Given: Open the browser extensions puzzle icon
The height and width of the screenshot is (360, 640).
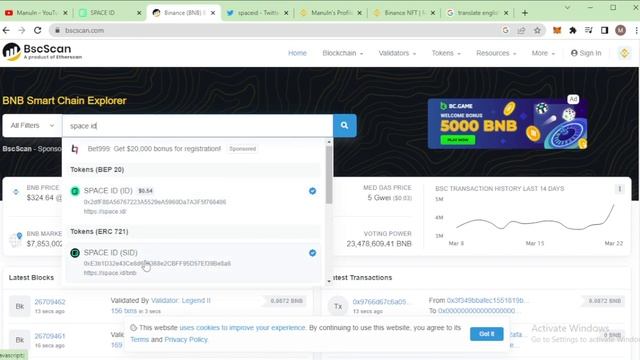Looking at the screenshot, I should [x=573, y=30].
